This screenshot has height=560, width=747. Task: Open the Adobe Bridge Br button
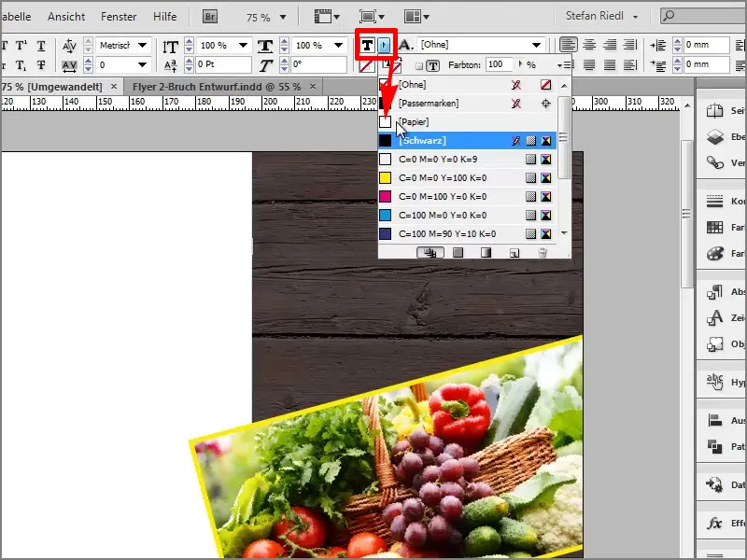(x=209, y=17)
